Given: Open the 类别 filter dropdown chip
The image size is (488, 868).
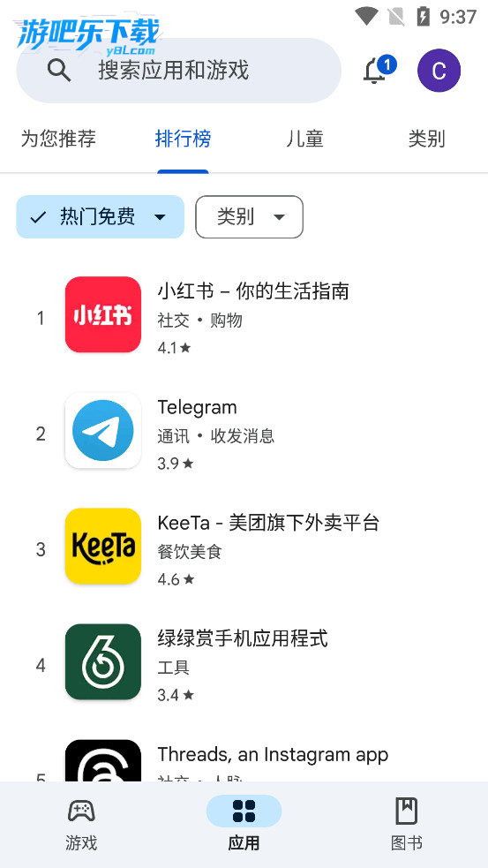Looking at the screenshot, I should pos(249,217).
